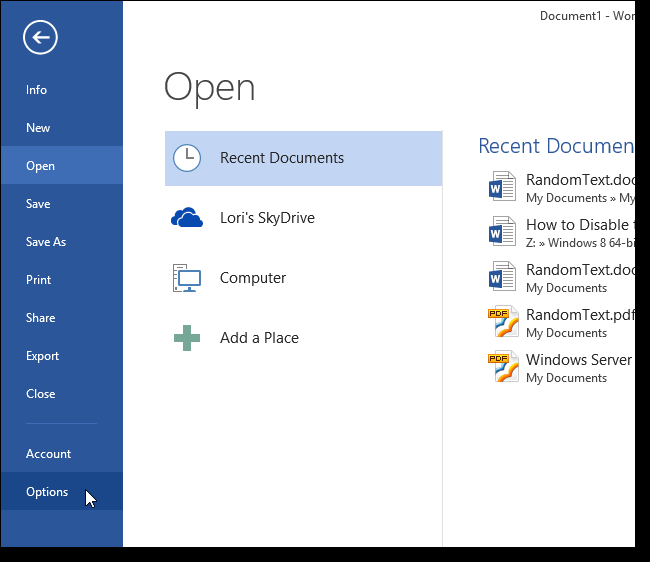650x562 pixels.
Task: Open Word Options from the sidebar
Action: pos(47,492)
